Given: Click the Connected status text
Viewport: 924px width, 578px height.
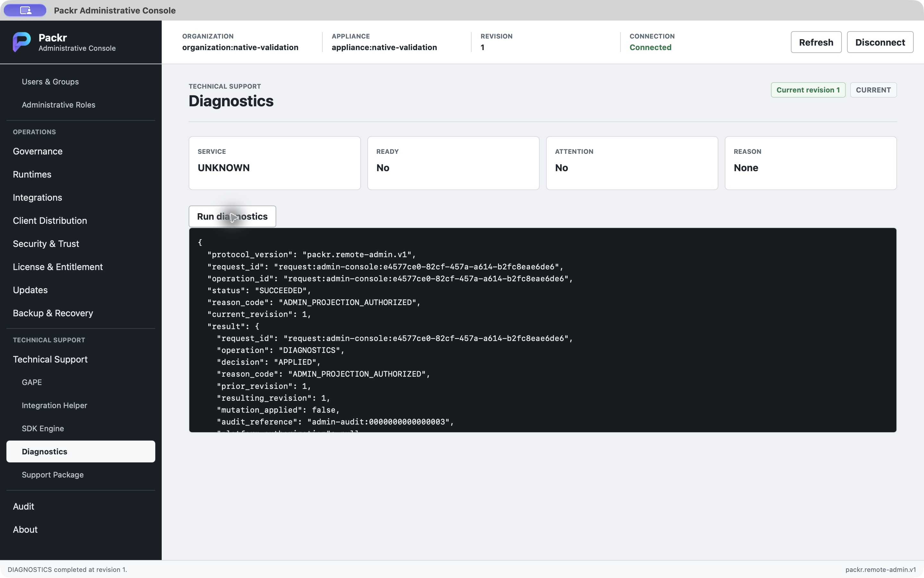Looking at the screenshot, I should 650,48.
